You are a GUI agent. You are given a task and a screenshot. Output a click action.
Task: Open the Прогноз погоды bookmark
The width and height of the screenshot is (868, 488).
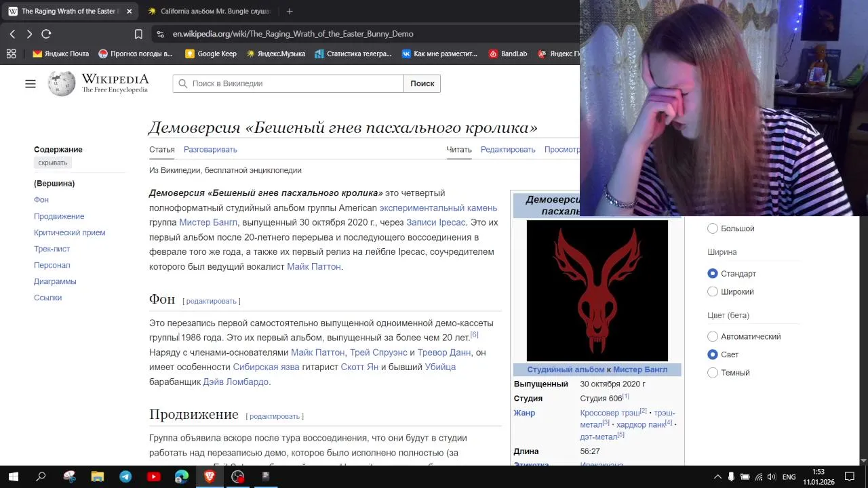tap(136, 54)
